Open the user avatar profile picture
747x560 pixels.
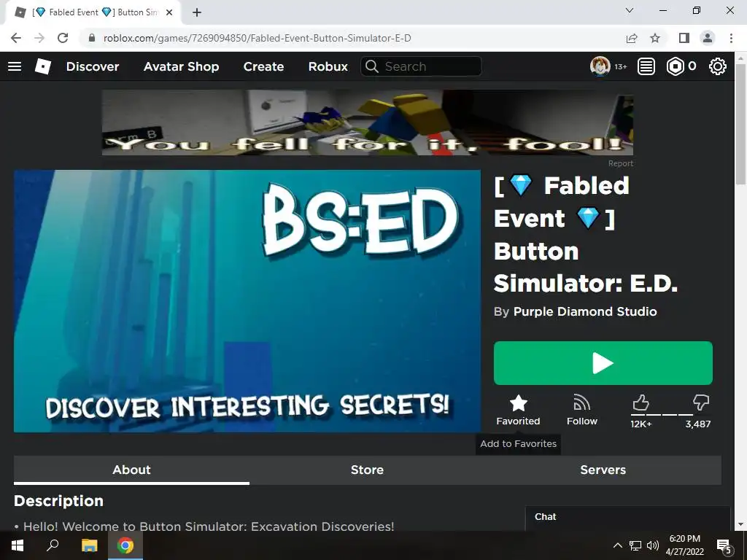pyautogui.click(x=600, y=66)
